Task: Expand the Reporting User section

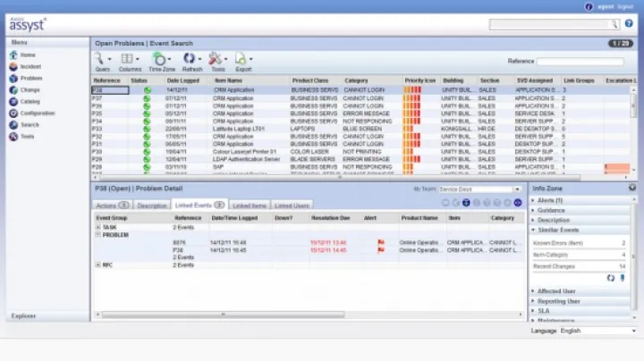Action: (533, 301)
